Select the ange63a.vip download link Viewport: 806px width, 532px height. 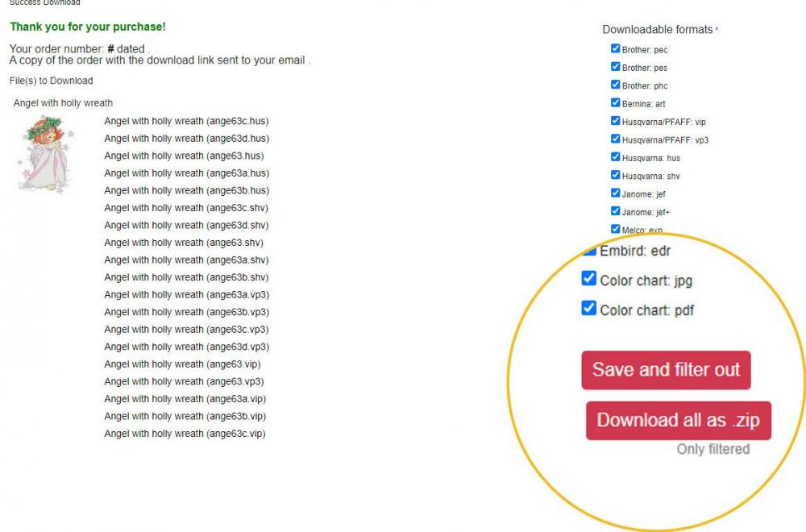pyautogui.click(x=185, y=399)
